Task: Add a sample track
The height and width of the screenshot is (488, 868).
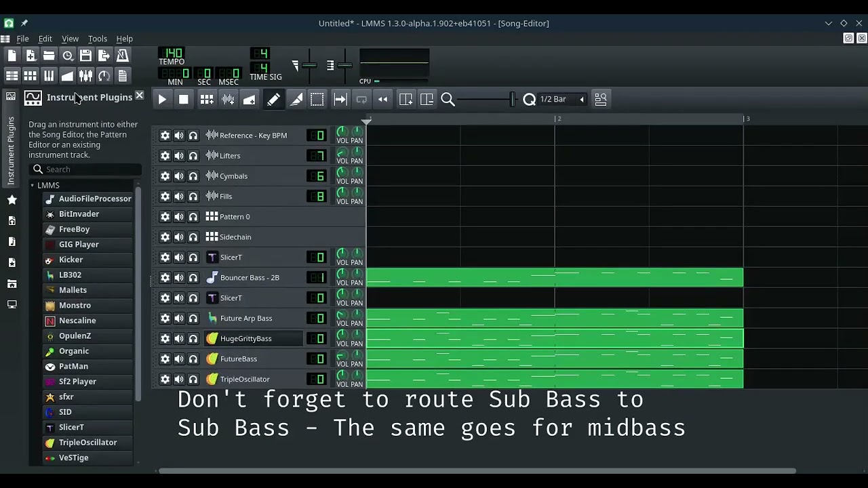Action: [228, 100]
